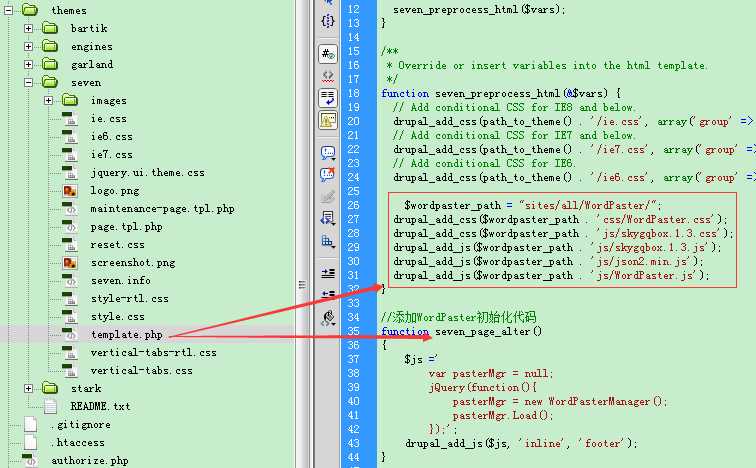Select ie.css in the file tree
The height and width of the screenshot is (468, 756).
[108, 119]
